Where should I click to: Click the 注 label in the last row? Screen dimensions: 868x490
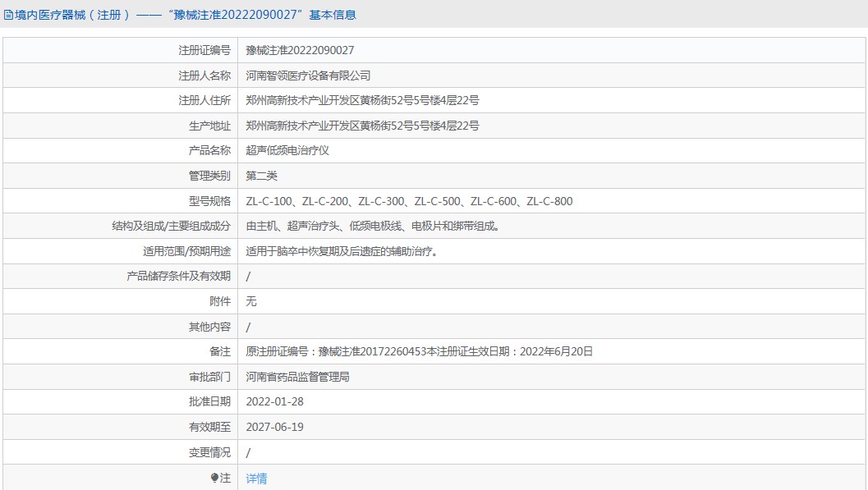[x=225, y=478]
